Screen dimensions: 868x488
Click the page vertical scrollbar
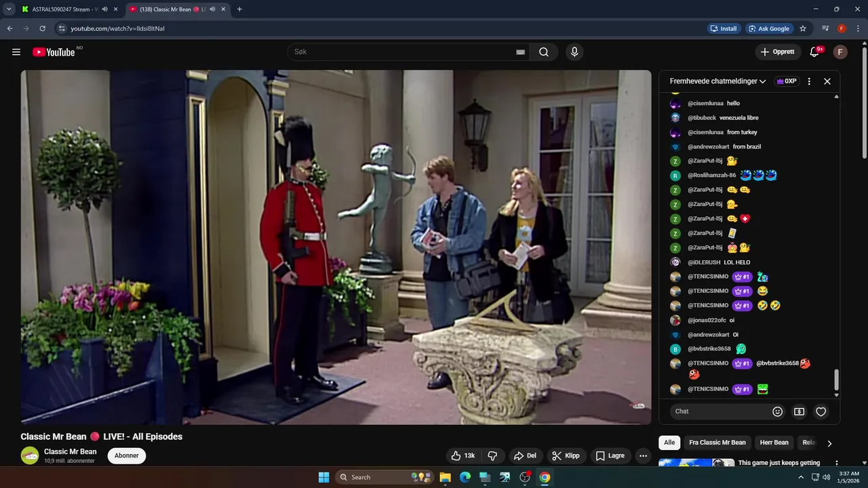(x=864, y=102)
